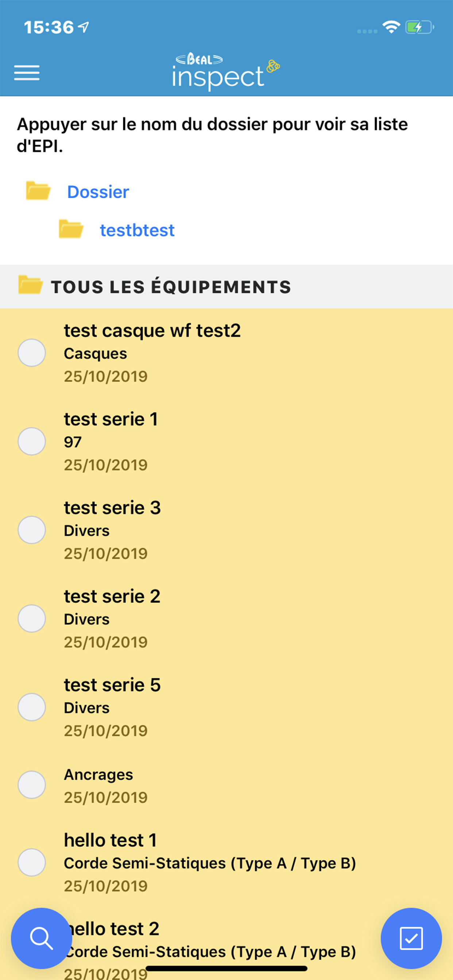Tap the folder icon beside testbtest
Screen dimensions: 453x980
pos(71,229)
